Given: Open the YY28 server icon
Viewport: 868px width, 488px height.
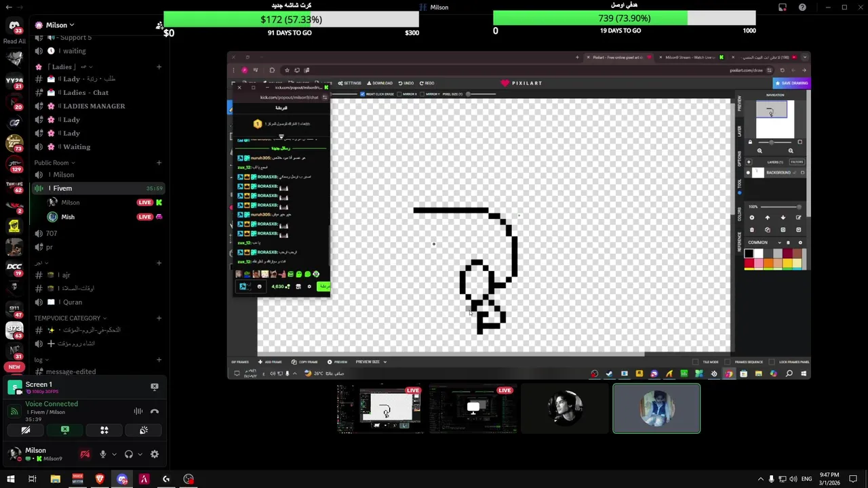Looking at the screenshot, I should [x=14, y=81].
